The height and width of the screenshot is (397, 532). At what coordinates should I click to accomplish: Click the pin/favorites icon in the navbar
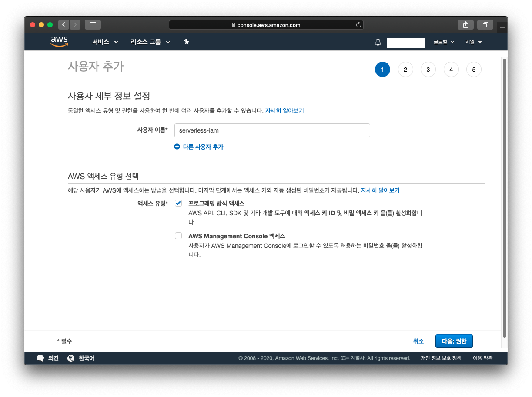tap(186, 42)
